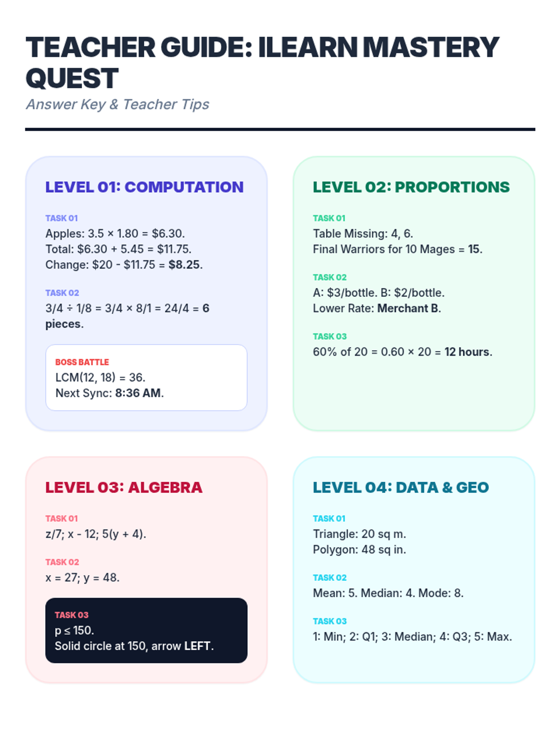Viewport: 560px width, 747px height.
Task: Click Task 02 label in Proportions card
Action: click(x=330, y=277)
